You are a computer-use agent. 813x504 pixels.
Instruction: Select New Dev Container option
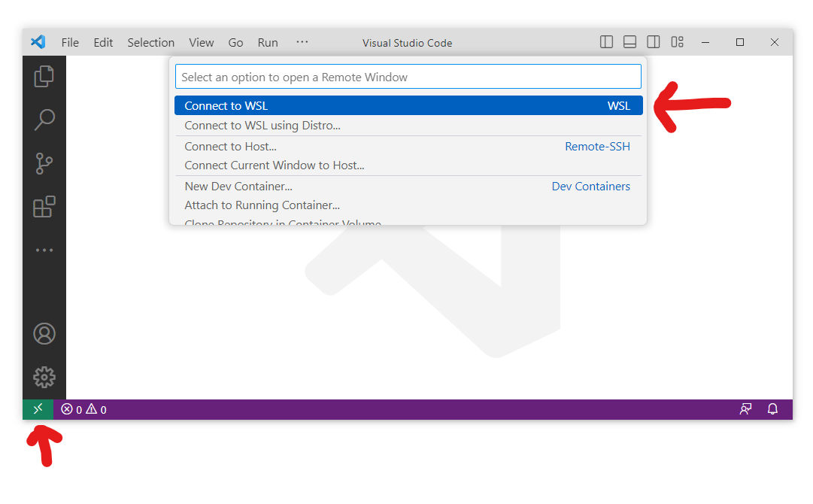click(x=408, y=187)
